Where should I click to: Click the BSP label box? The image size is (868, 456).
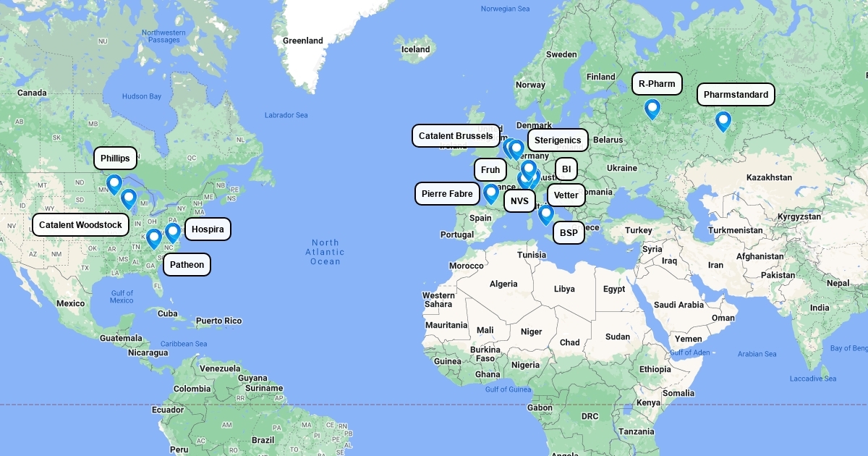coord(569,233)
